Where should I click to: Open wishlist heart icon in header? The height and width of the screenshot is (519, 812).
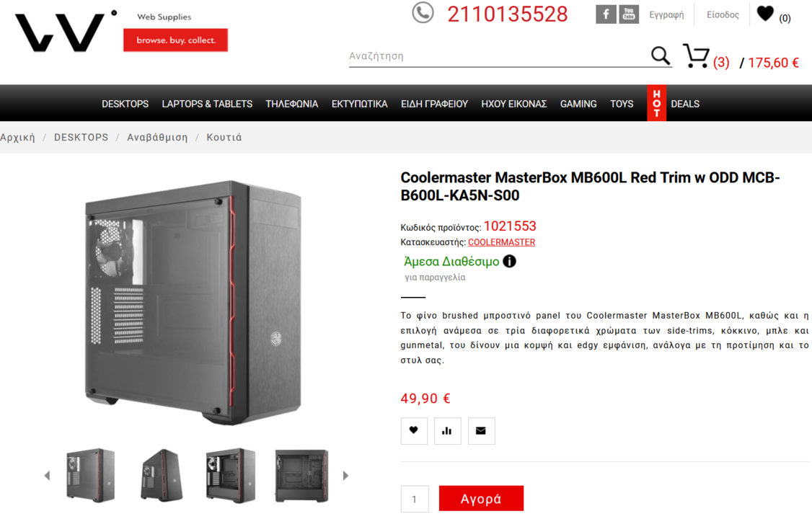pyautogui.click(x=765, y=14)
